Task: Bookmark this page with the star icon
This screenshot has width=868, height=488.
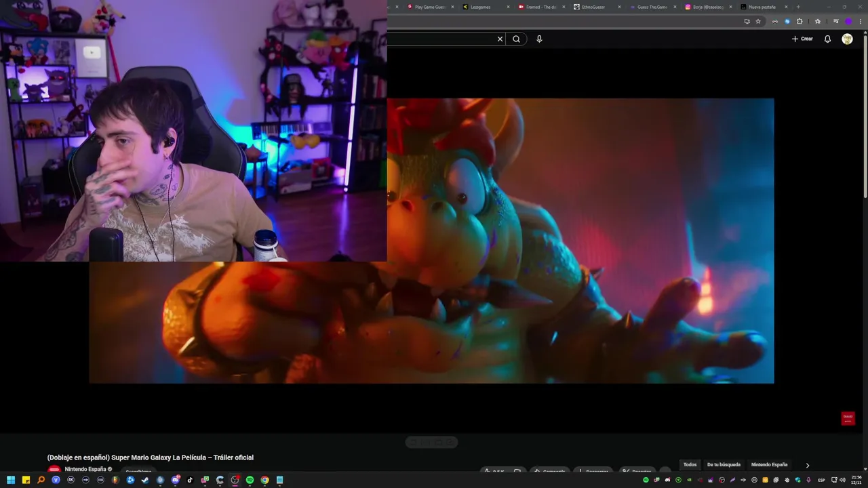Action: [758, 21]
